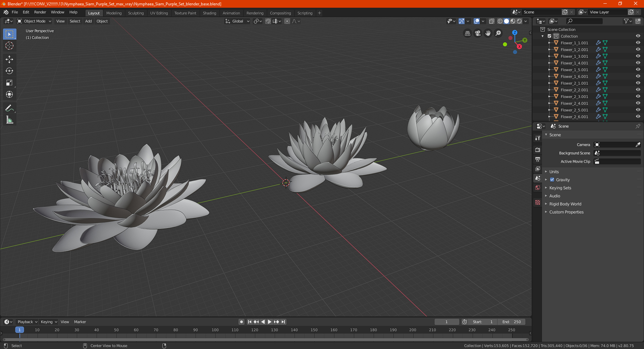The image size is (644, 349).
Task: Open the View Layer properties tab
Action: [538, 168]
